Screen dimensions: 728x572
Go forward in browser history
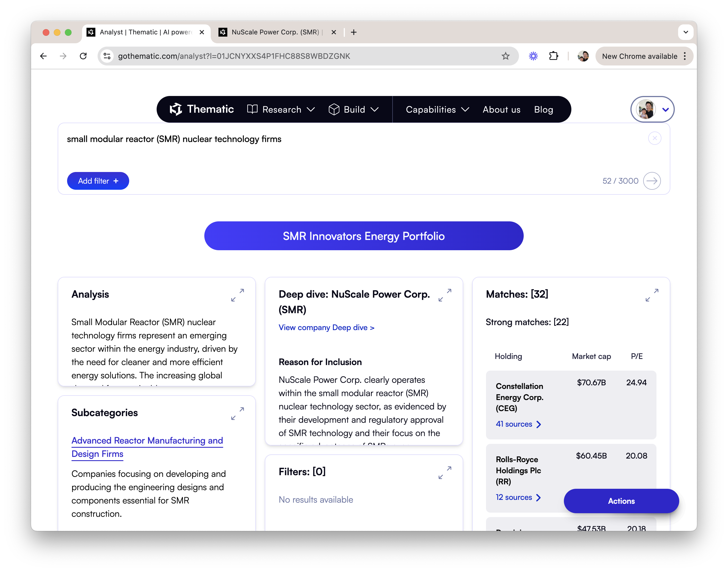pos(63,56)
